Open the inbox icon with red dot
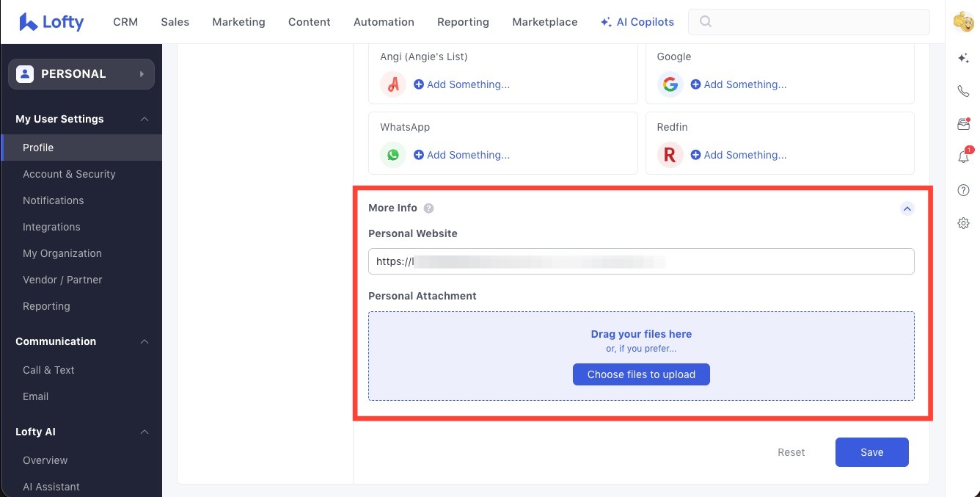This screenshot has height=497, width=980. (964, 124)
